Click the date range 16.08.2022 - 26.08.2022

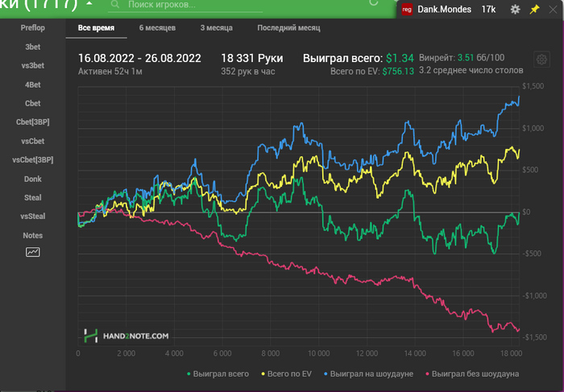click(x=139, y=58)
